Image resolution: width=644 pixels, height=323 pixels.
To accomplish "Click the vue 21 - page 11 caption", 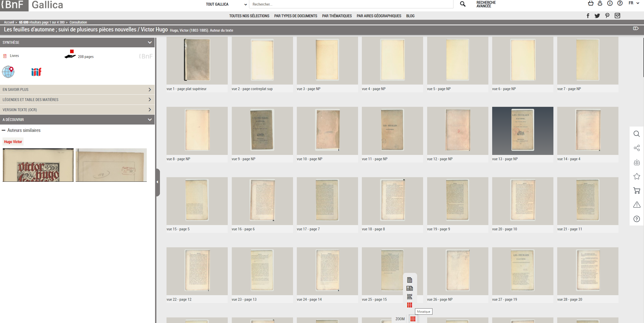I will click(570, 229).
